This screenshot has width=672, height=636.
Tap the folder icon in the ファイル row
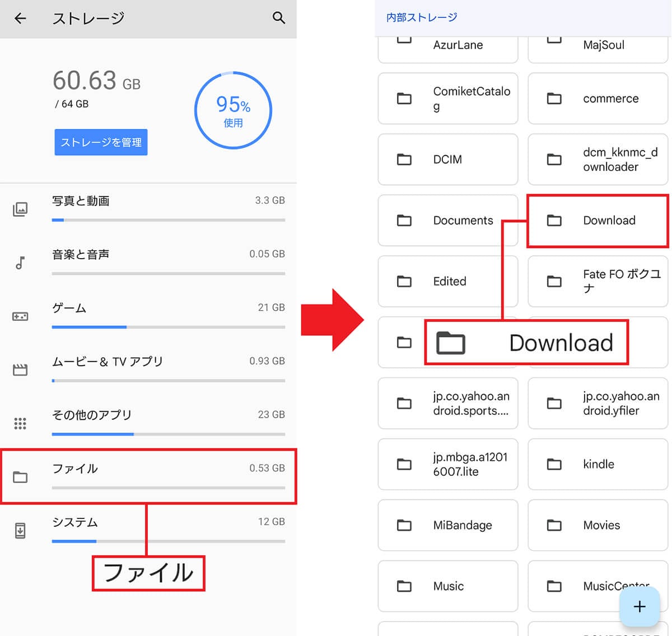click(x=20, y=477)
